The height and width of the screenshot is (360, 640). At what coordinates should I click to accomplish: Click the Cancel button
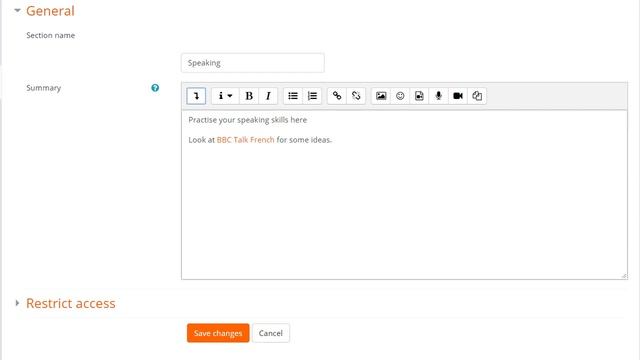point(271,333)
